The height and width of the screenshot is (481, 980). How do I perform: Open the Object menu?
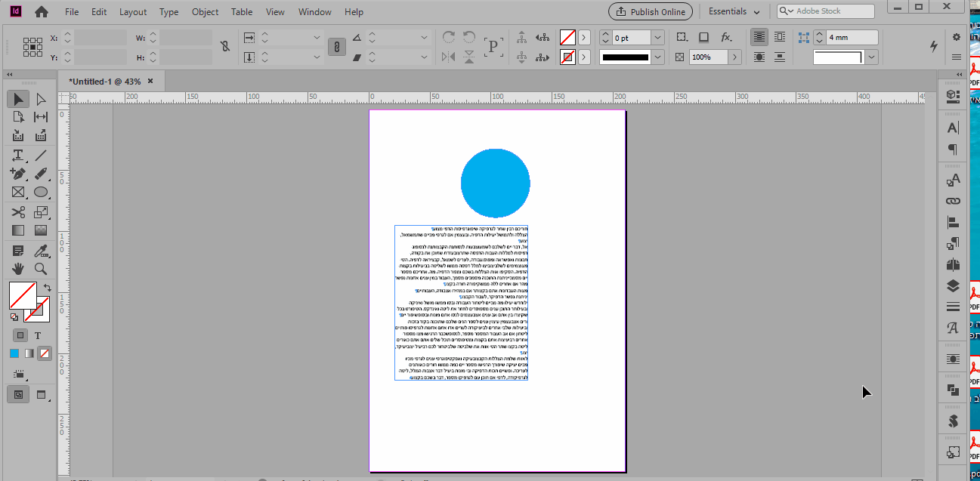pos(205,12)
